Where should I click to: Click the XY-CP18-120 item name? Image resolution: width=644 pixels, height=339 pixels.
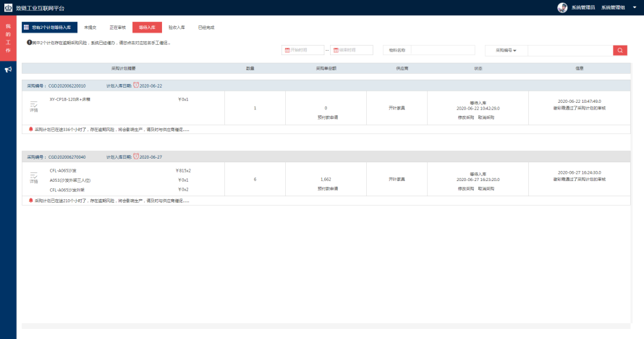pyautogui.click(x=69, y=99)
